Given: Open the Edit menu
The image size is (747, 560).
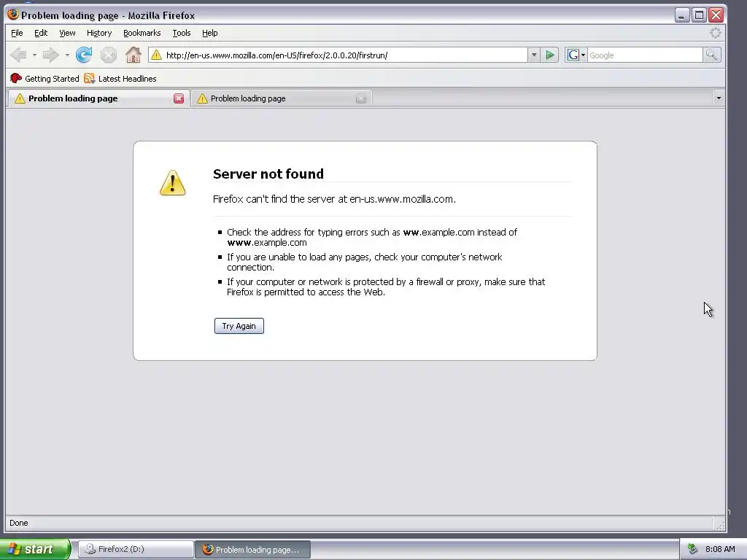Looking at the screenshot, I should [x=41, y=33].
